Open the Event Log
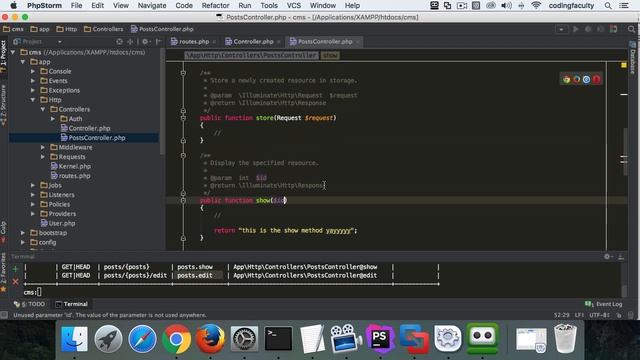Viewport: 640px width, 360px height. tap(604, 304)
